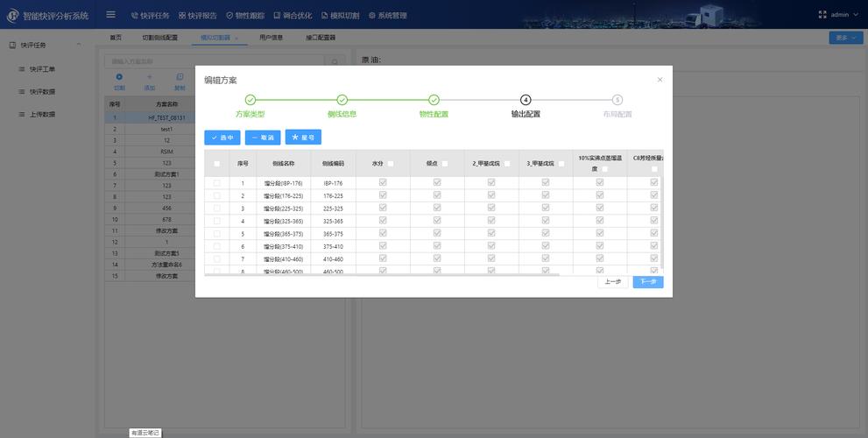Click the fullscreen icon beside admin

822,15
